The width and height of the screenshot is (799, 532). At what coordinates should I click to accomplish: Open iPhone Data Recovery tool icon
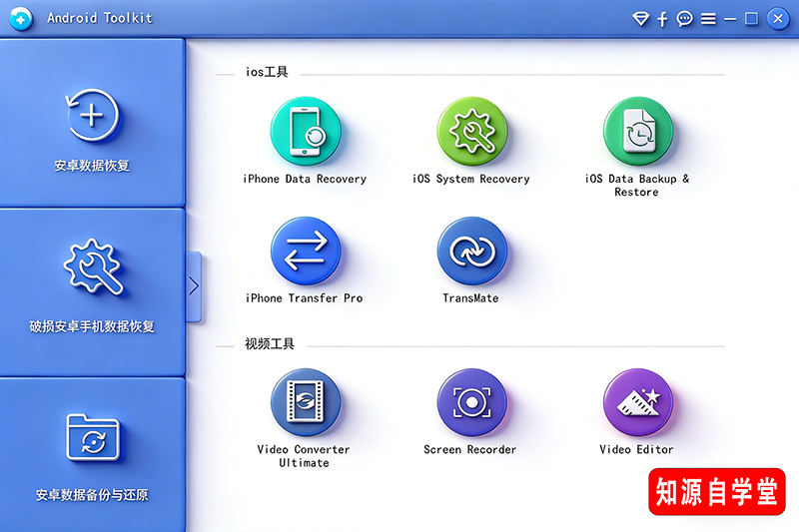click(306, 131)
